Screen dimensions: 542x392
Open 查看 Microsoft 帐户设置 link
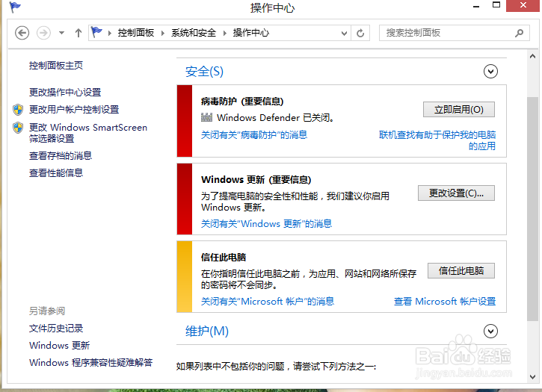(445, 302)
